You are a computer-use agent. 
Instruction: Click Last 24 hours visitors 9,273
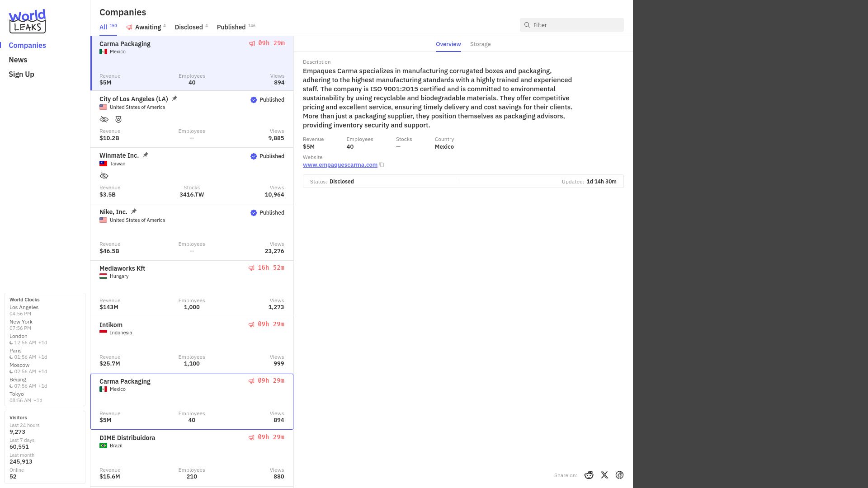pos(17,432)
